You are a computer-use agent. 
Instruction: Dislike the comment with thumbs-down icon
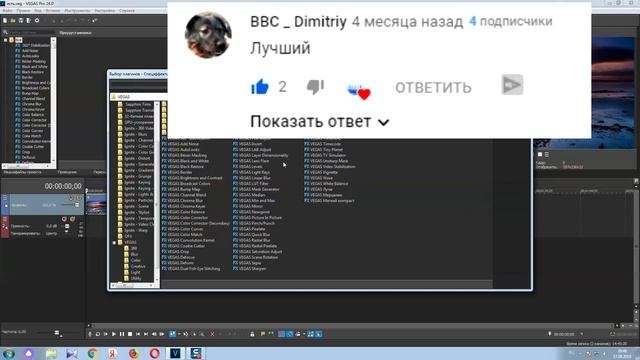[x=315, y=87]
